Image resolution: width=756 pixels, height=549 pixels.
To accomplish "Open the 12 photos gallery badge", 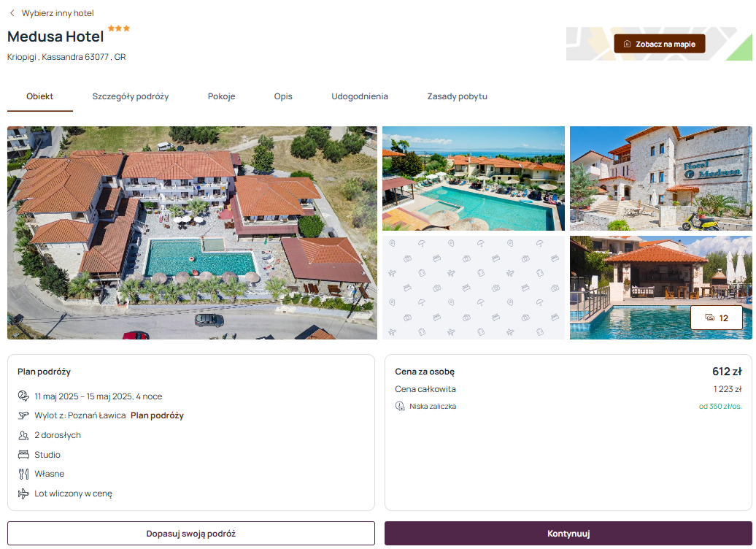I will click(x=717, y=318).
